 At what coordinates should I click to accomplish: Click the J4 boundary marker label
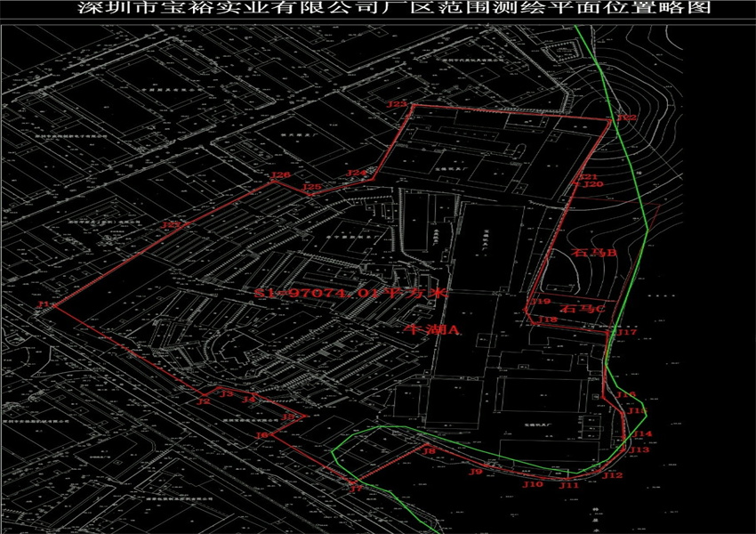248,400
